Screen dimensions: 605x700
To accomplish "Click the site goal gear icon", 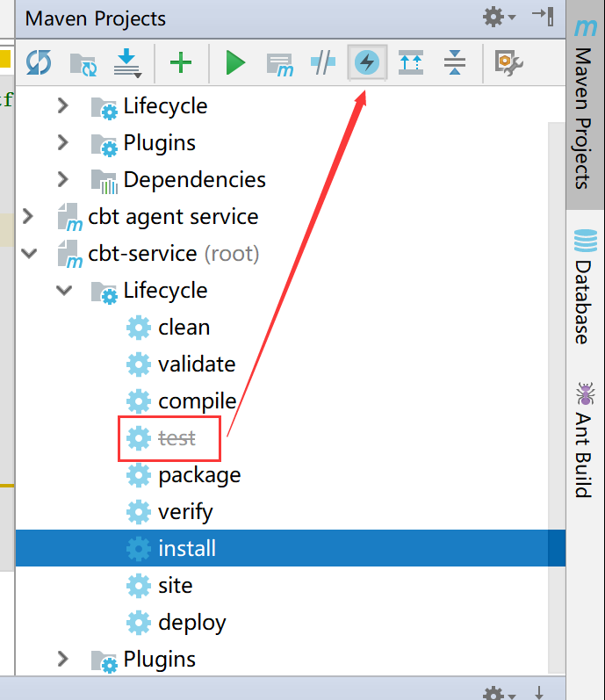I will [139, 586].
